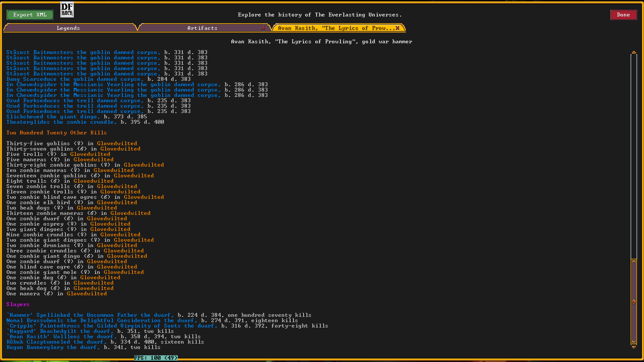Open the DFHack logo icon

67,10
